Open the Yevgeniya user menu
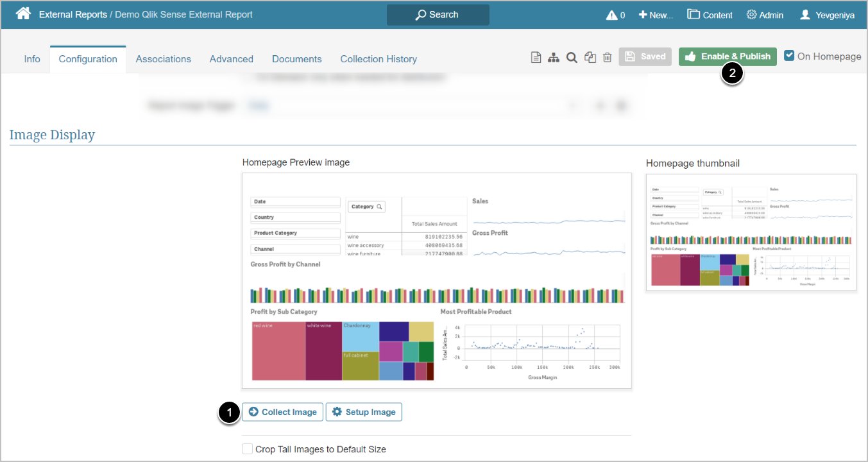Viewport: 868px width, 462px height. click(827, 15)
